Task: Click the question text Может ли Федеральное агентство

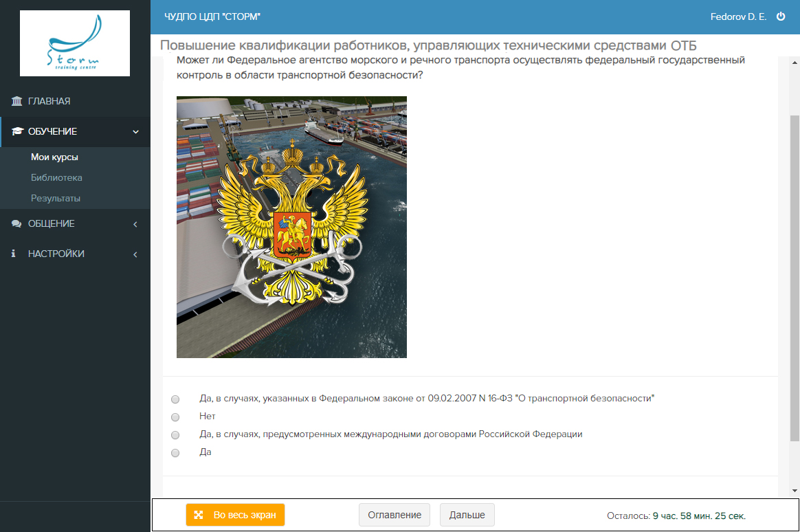Action: pos(460,67)
